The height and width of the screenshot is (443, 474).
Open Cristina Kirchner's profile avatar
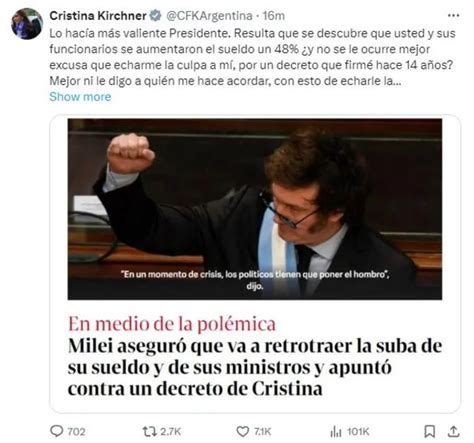(27, 23)
